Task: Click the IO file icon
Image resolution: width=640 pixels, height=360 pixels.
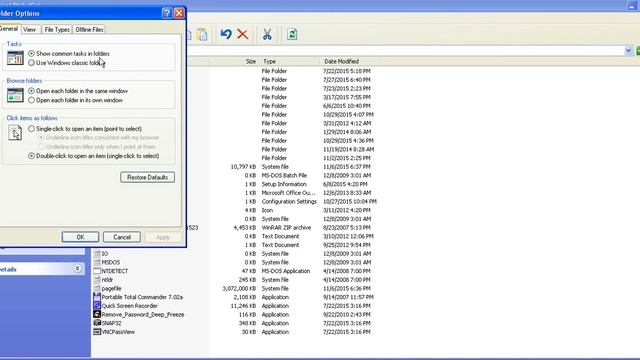Action: [97, 253]
